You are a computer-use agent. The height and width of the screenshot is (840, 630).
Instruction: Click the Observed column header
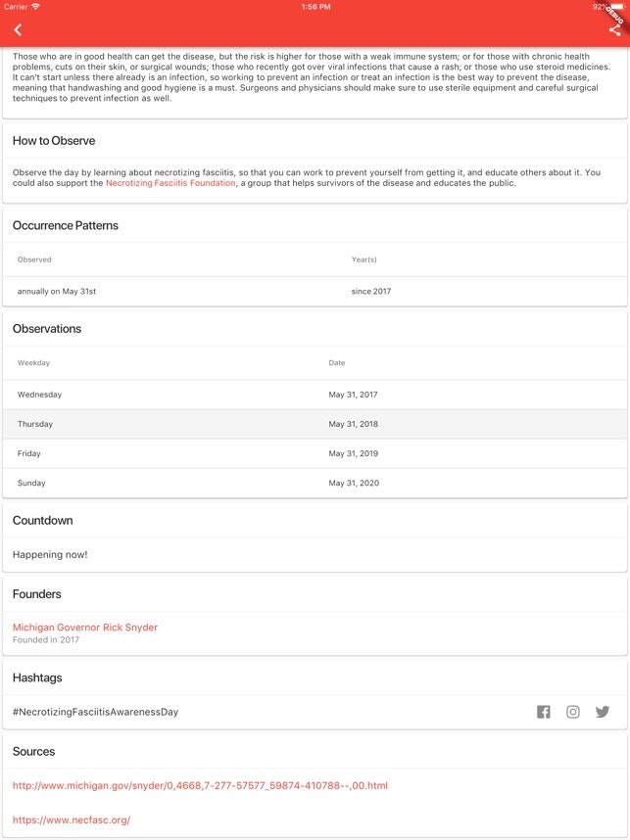point(34,259)
